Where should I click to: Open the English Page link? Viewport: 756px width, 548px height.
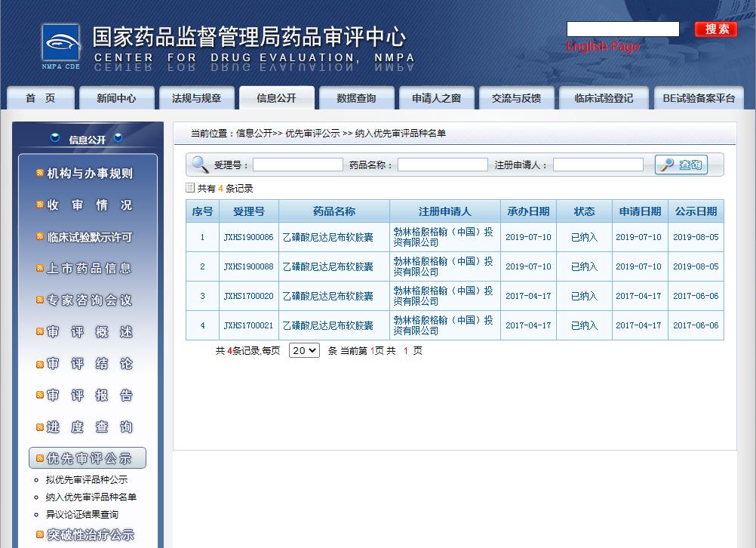603,46
